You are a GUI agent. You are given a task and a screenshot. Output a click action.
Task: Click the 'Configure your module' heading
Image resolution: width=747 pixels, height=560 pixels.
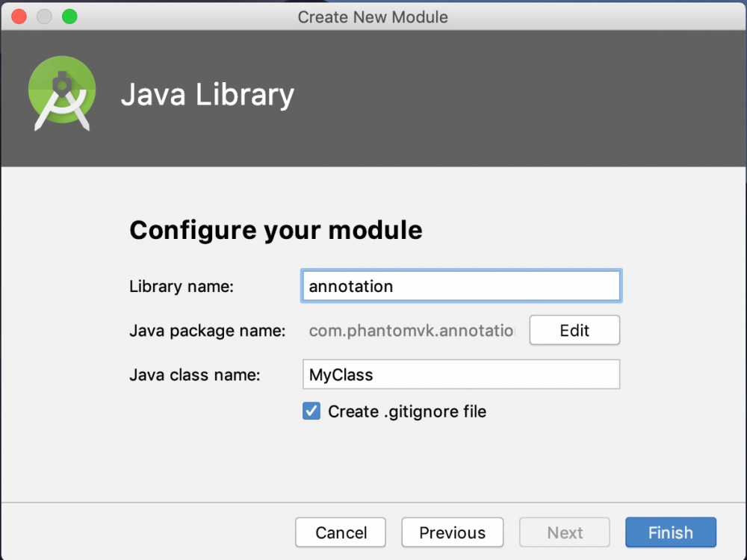276,230
